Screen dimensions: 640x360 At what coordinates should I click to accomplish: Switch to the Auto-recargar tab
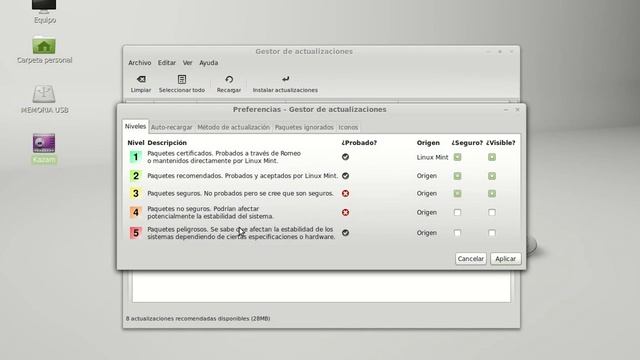pyautogui.click(x=171, y=127)
